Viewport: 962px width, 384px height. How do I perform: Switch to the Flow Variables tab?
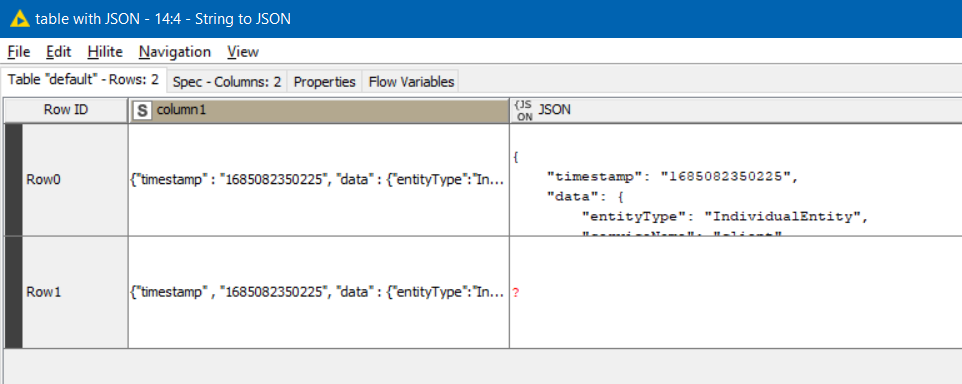click(412, 82)
